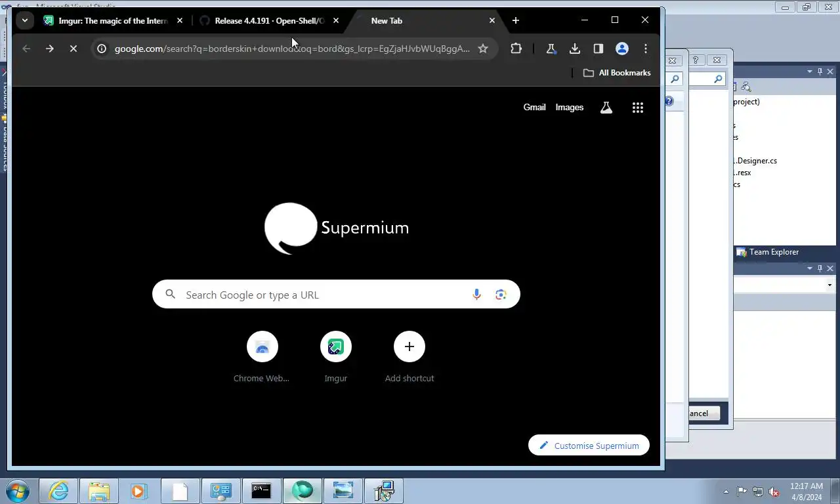The image size is (840, 504).
Task: Open the Windows Start orb
Action: tap(18, 491)
